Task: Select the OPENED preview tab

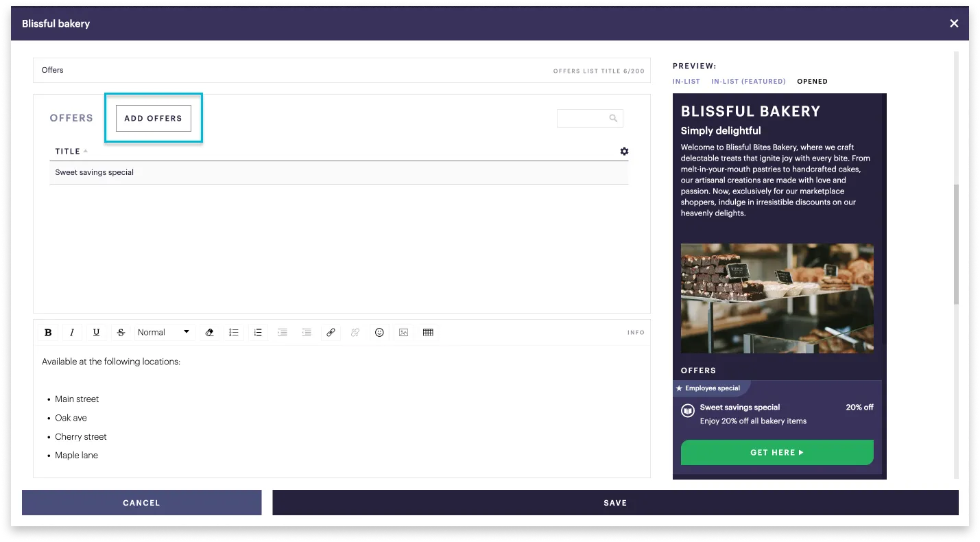Action: coord(813,82)
